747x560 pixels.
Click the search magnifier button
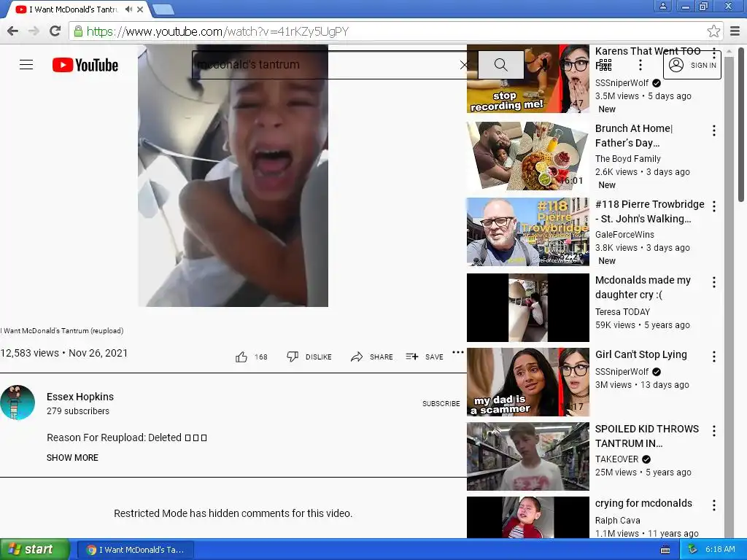(500, 65)
